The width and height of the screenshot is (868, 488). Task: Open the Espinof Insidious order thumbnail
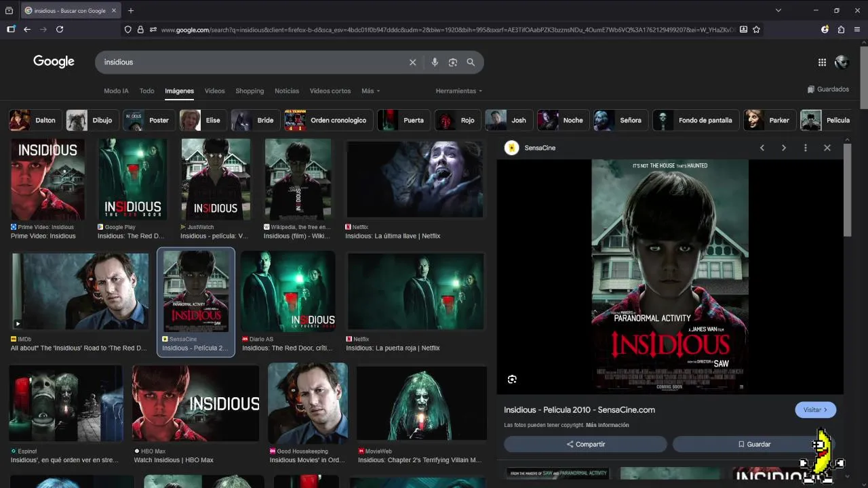click(x=66, y=403)
